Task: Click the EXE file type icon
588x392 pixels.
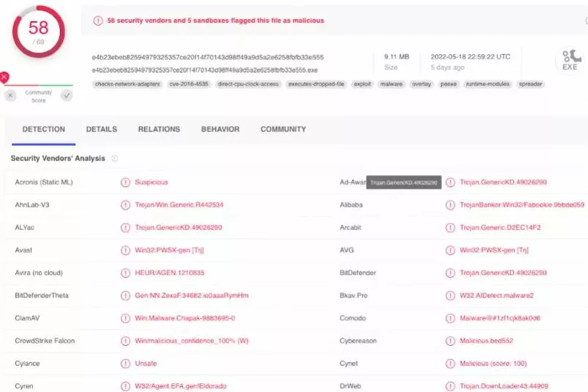Action: [x=570, y=60]
